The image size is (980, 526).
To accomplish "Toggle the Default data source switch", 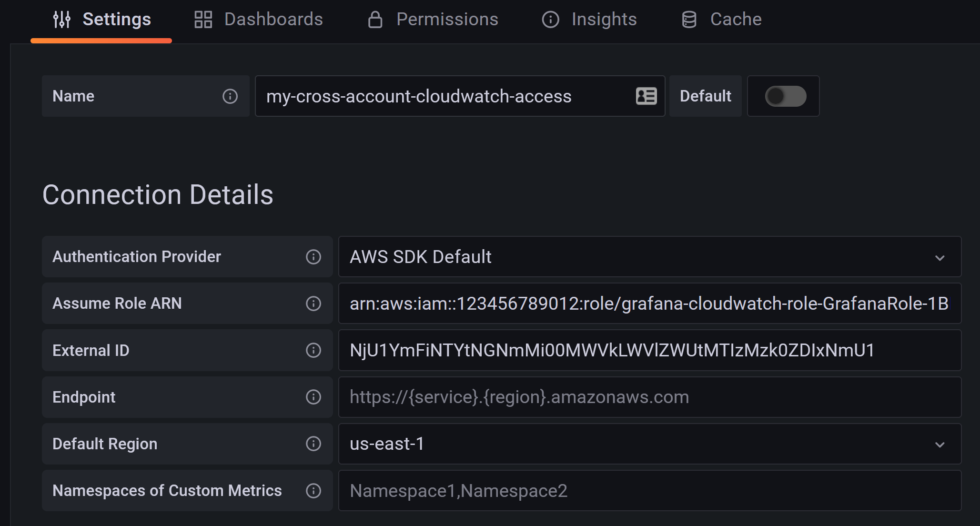I will (785, 96).
